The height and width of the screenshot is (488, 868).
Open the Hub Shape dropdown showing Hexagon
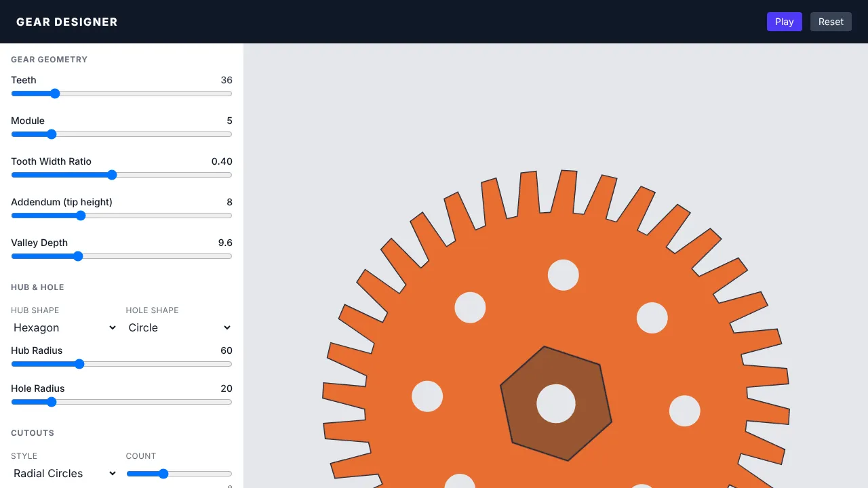pyautogui.click(x=65, y=327)
